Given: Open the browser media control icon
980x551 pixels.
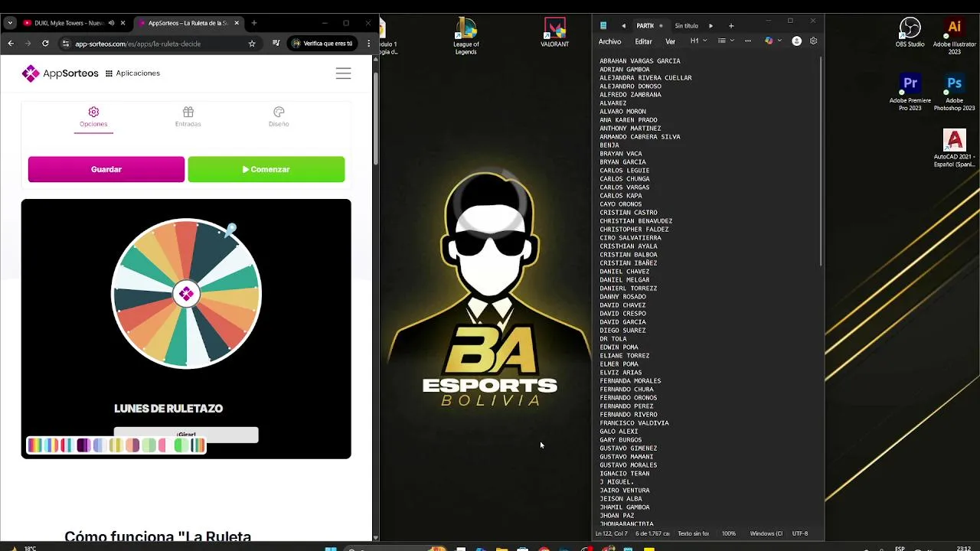Looking at the screenshot, I should point(276,44).
